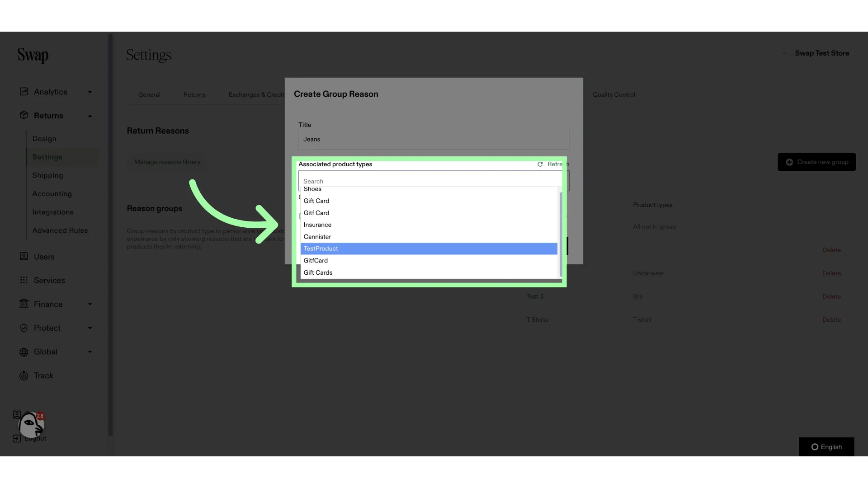Select the Gift Card option
This screenshot has width=868, height=488.
point(429,201)
